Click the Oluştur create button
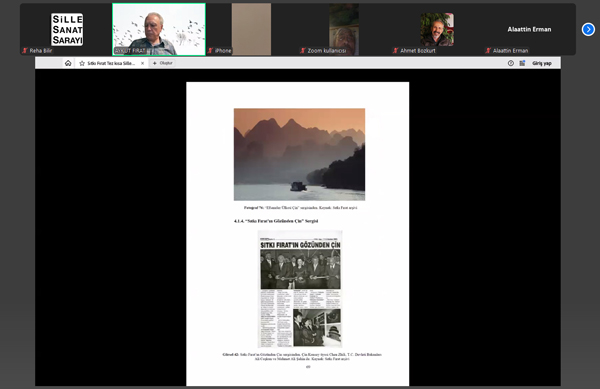 coord(163,63)
